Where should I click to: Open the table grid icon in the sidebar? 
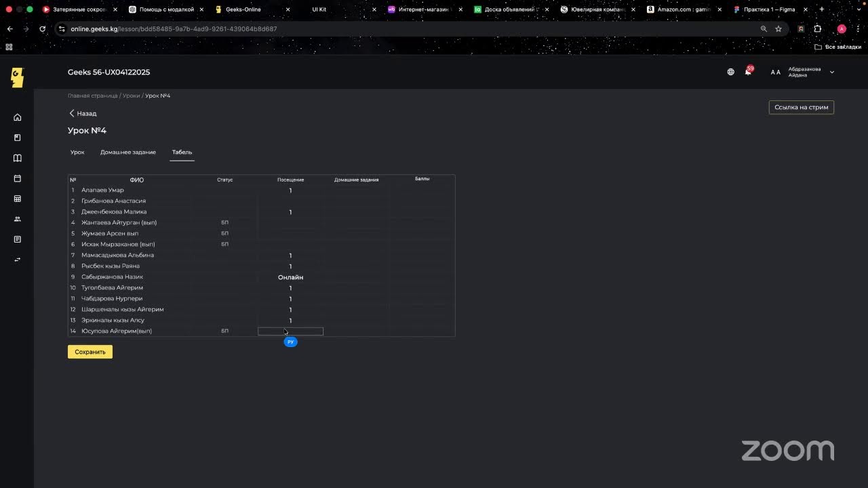coord(18,199)
